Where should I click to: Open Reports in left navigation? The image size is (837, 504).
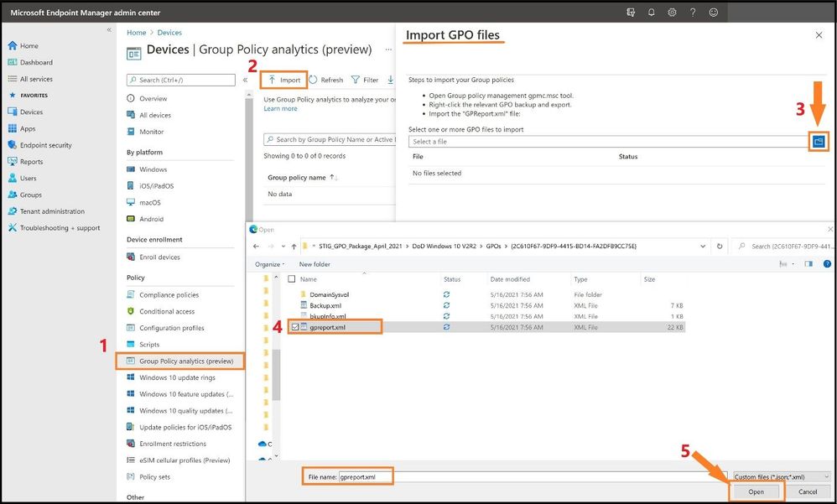(x=32, y=162)
